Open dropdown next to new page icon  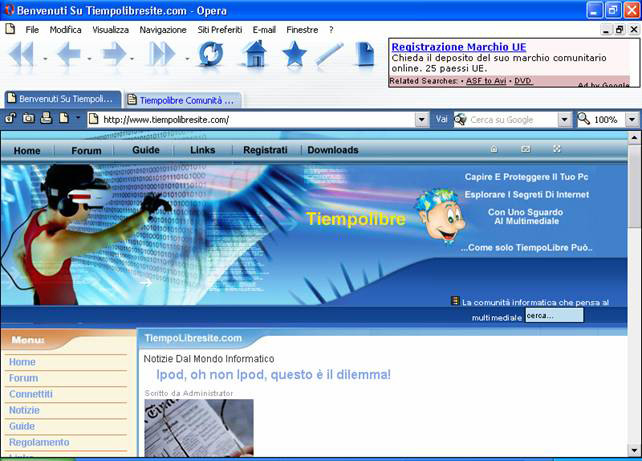tap(78, 118)
